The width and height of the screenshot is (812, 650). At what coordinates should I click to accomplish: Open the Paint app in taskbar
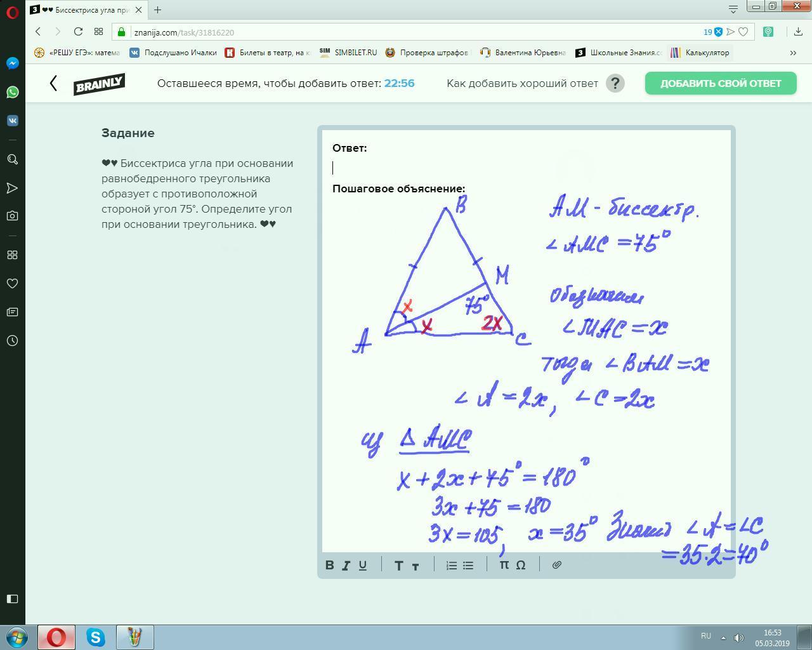[134, 637]
